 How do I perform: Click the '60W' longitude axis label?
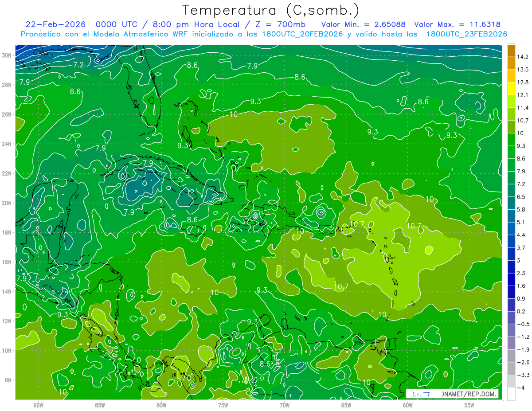(x=408, y=405)
